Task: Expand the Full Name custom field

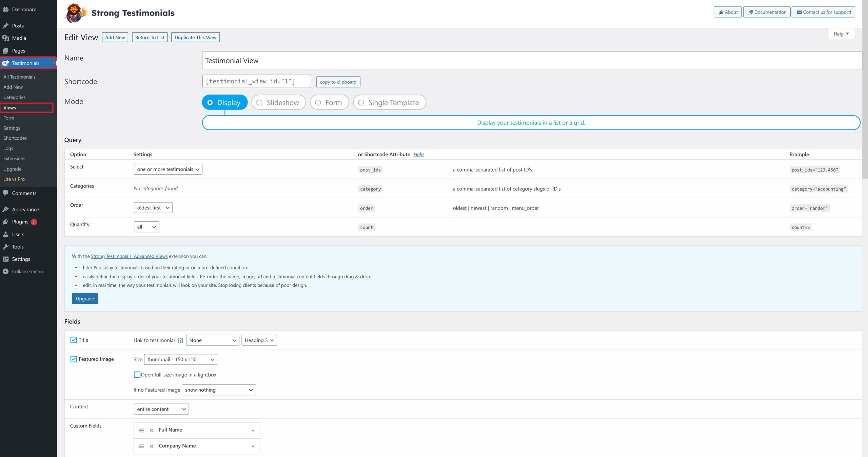Action: tap(253, 431)
